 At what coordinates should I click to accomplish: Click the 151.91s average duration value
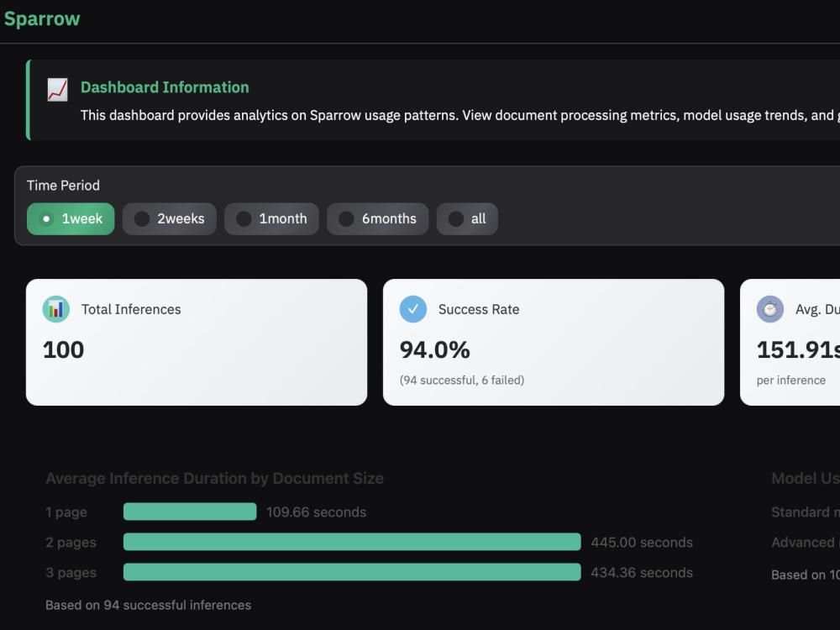pyautogui.click(x=798, y=349)
